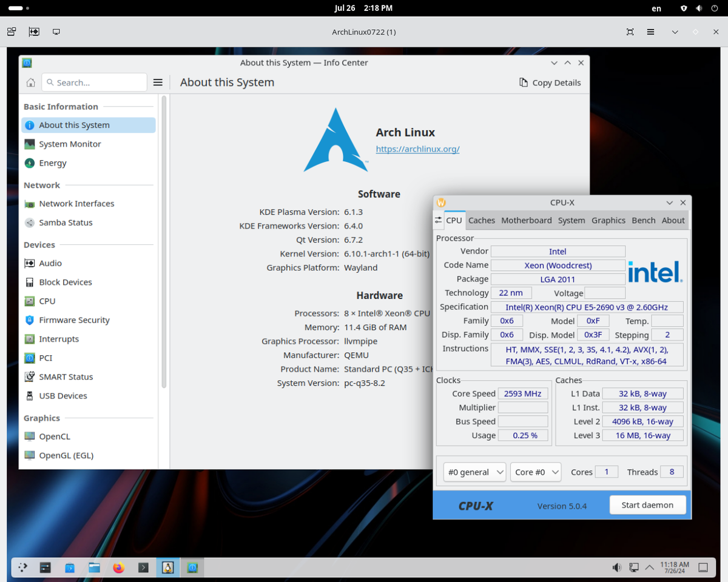Open the Firmware Security page

click(x=74, y=319)
